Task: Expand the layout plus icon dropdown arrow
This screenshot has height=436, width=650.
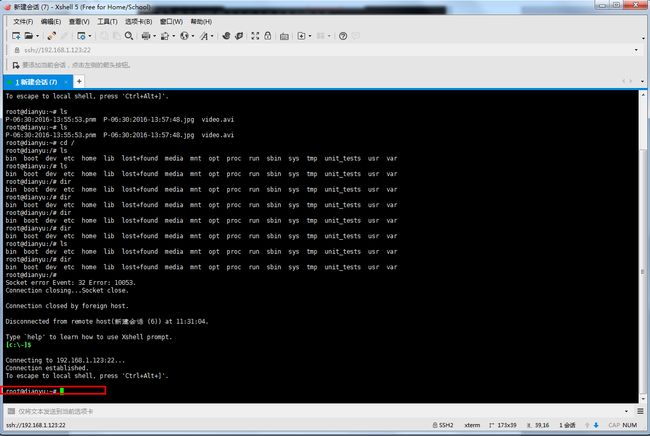Action: click(310, 36)
